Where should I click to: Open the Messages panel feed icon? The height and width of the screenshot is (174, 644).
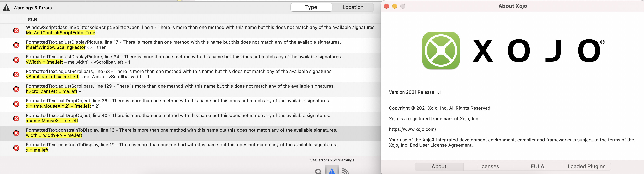click(x=346, y=171)
